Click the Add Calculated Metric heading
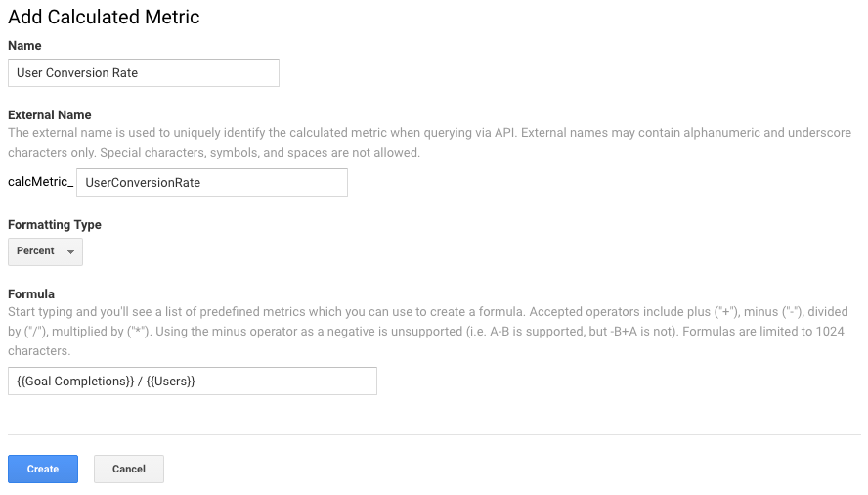 tap(104, 18)
